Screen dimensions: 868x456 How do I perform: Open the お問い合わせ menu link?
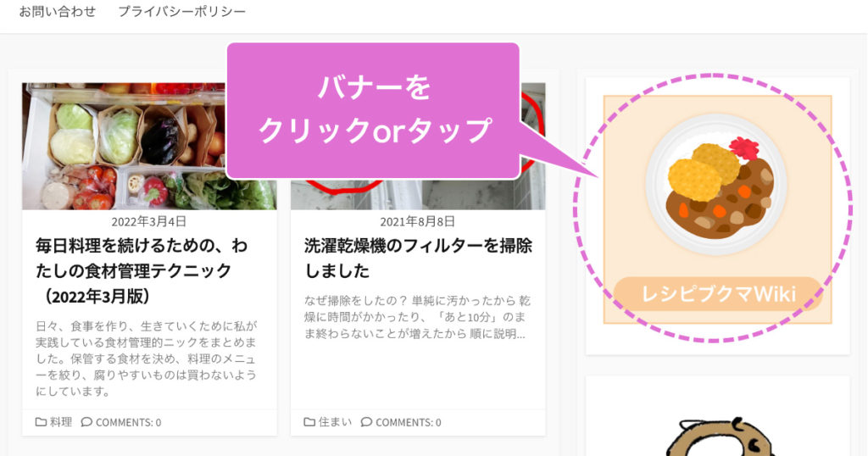tap(58, 11)
